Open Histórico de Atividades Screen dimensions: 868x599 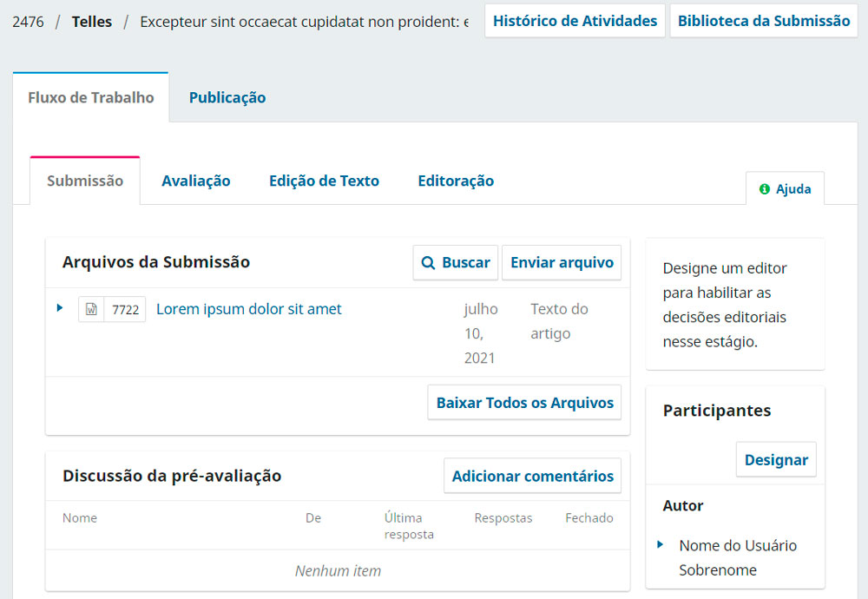[x=575, y=21]
